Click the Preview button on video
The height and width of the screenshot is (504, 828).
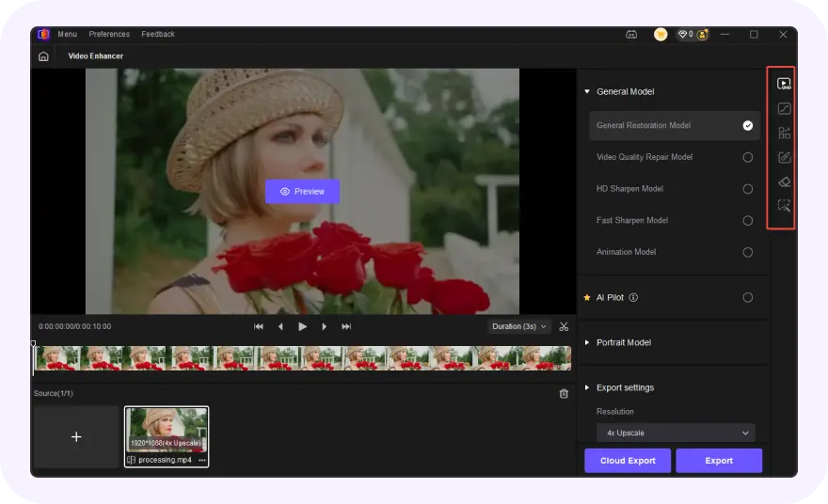tap(302, 192)
